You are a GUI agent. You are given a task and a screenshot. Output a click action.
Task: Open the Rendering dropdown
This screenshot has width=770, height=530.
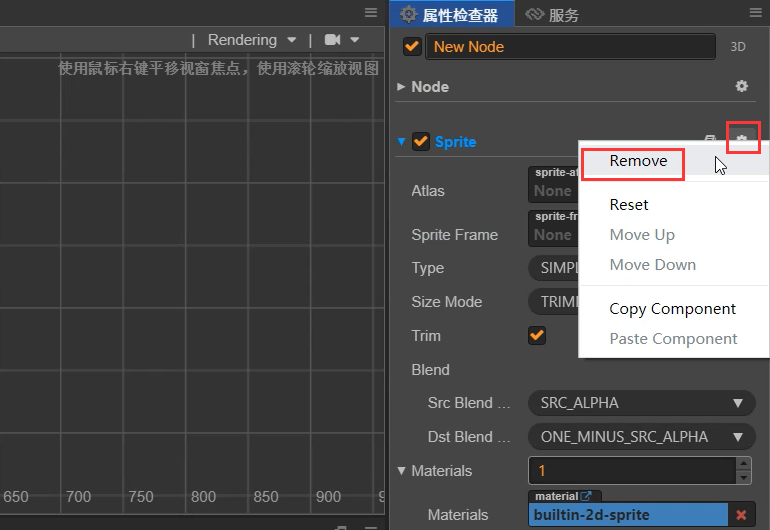[252, 40]
